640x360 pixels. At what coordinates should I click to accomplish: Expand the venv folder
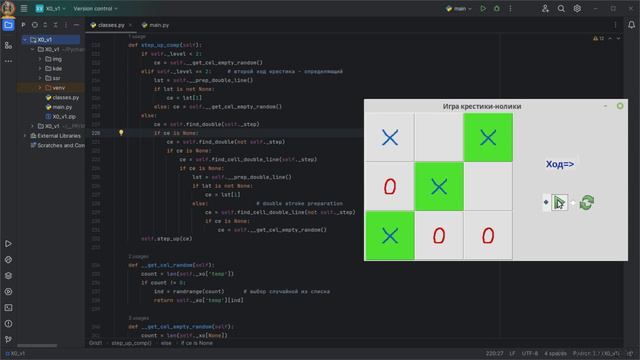coord(40,88)
